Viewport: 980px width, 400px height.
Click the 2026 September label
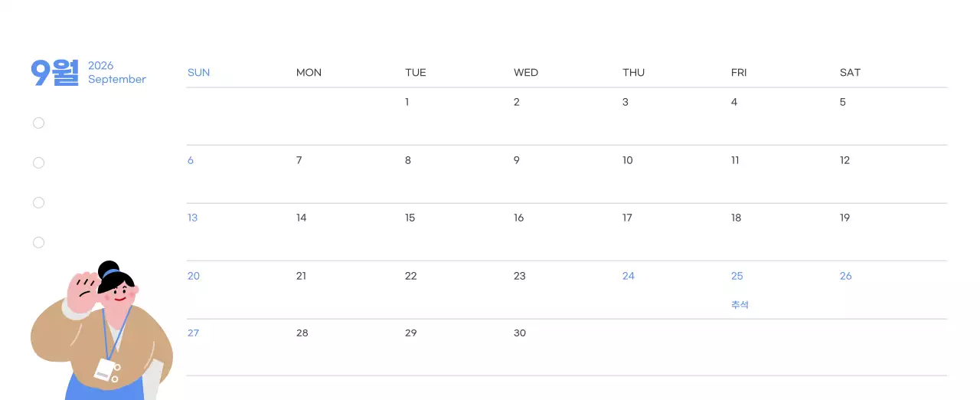(116, 73)
